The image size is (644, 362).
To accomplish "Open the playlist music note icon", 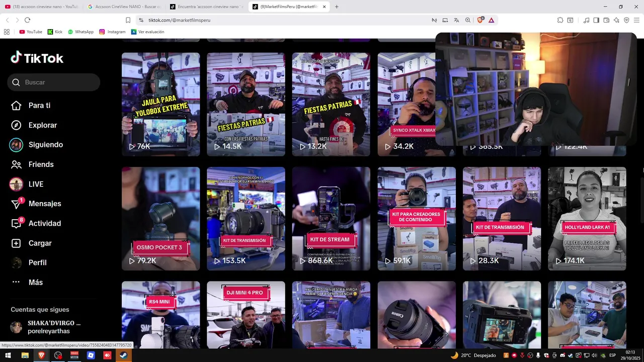I will pos(586,20).
